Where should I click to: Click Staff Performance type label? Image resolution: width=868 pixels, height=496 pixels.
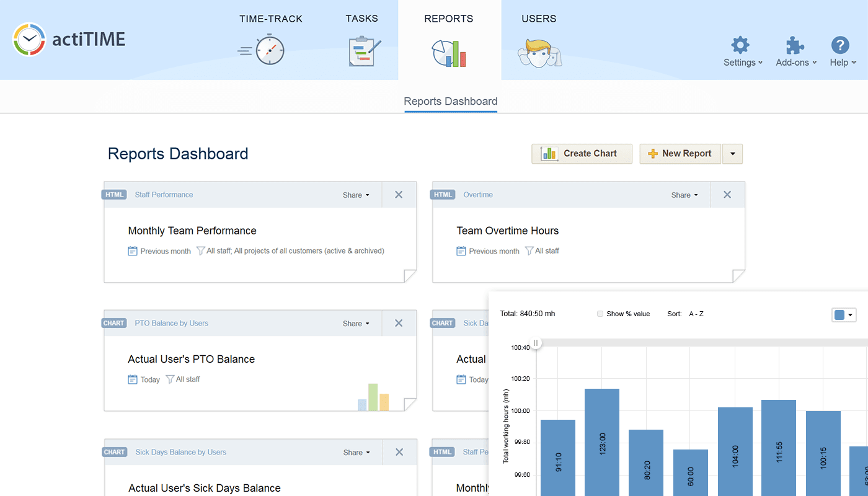click(164, 195)
